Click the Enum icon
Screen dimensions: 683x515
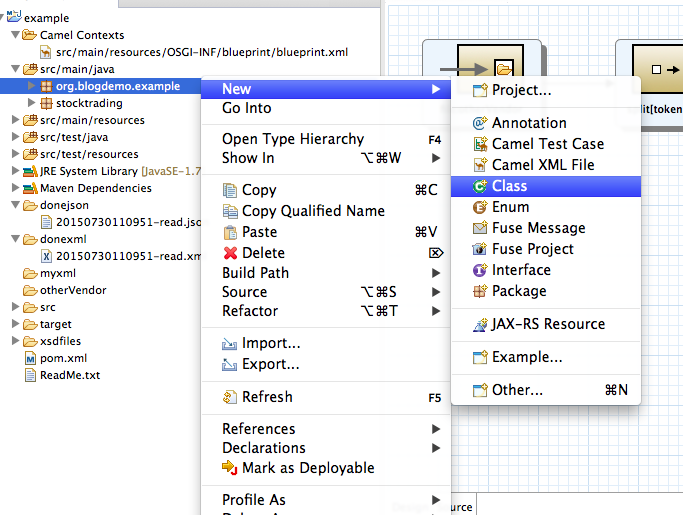pyautogui.click(x=480, y=207)
